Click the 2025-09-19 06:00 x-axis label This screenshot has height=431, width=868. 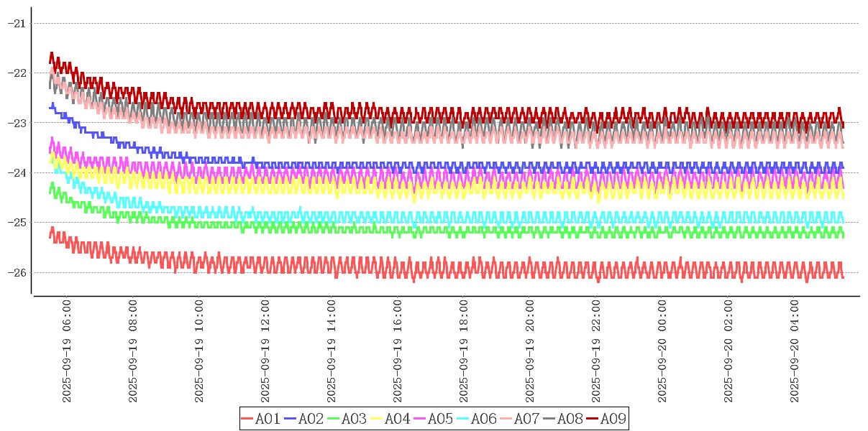(x=67, y=351)
